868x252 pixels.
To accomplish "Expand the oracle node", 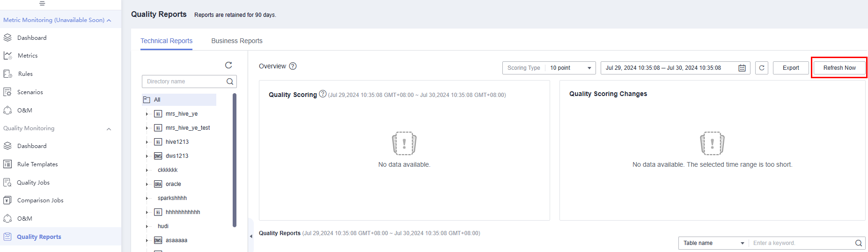I will [x=147, y=184].
